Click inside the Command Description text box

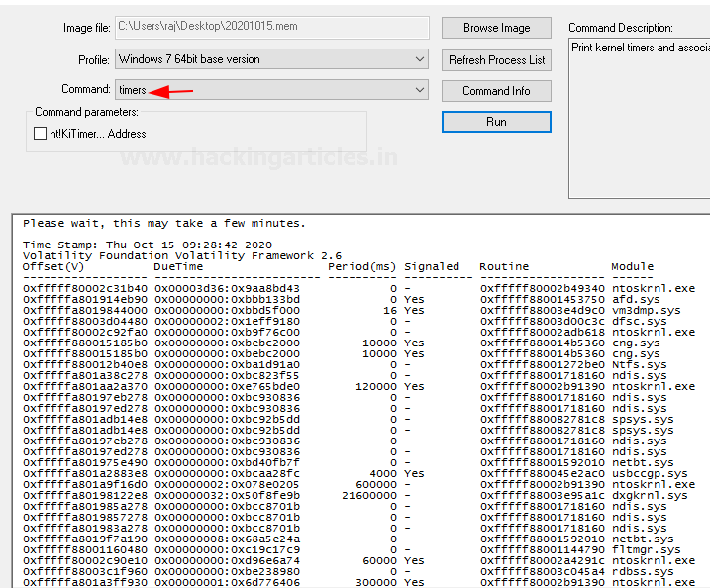point(639,119)
